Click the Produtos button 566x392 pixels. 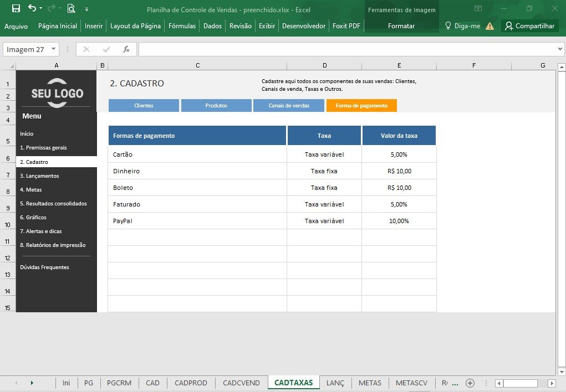coord(216,105)
